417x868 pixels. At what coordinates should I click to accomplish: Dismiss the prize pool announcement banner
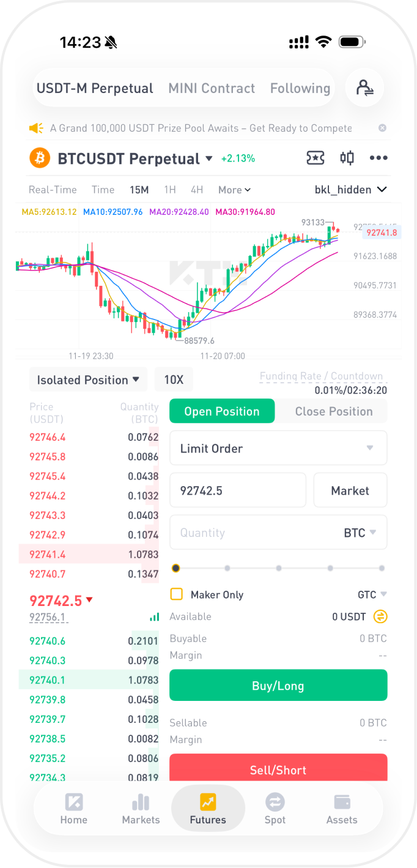[382, 128]
